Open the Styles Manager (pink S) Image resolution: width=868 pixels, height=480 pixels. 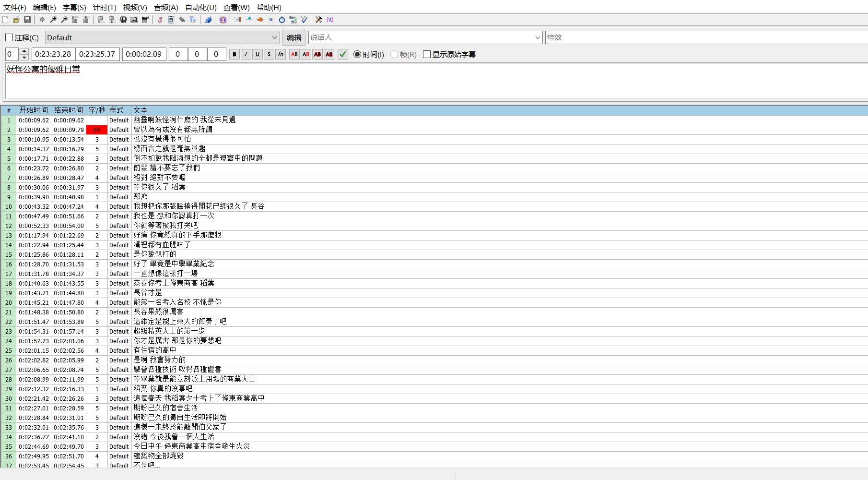click(x=160, y=20)
